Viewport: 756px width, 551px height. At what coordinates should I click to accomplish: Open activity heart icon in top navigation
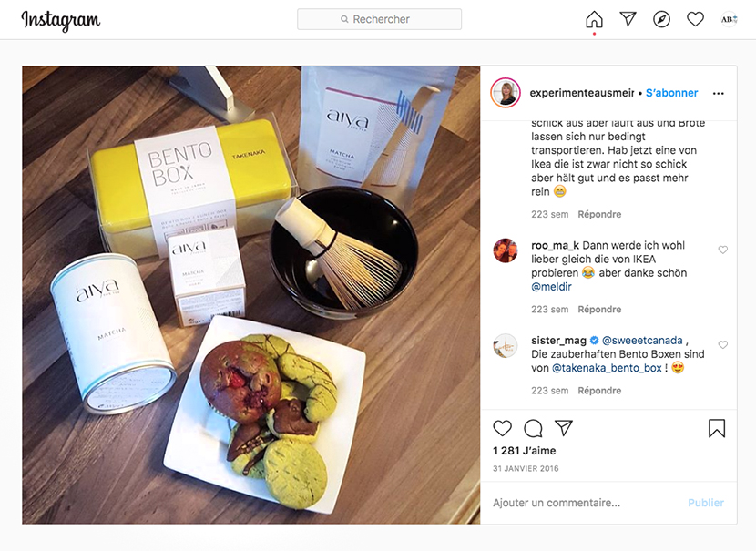pyautogui.click(x=695, y=19)
